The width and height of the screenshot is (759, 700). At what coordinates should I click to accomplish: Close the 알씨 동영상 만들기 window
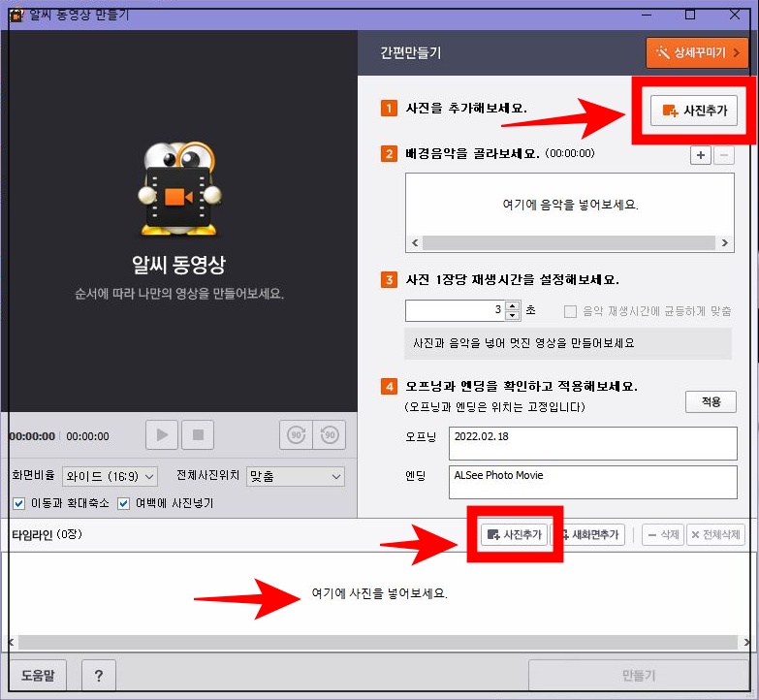point(735,15)
